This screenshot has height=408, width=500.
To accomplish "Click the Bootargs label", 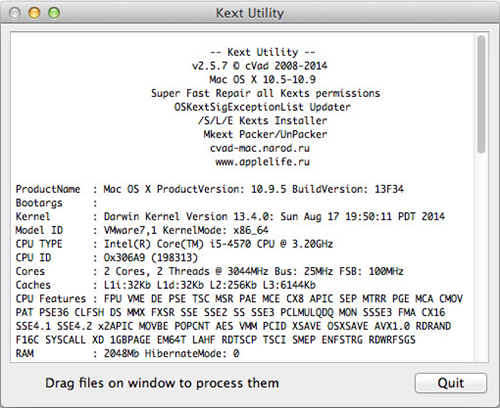I will coord(39,203).
